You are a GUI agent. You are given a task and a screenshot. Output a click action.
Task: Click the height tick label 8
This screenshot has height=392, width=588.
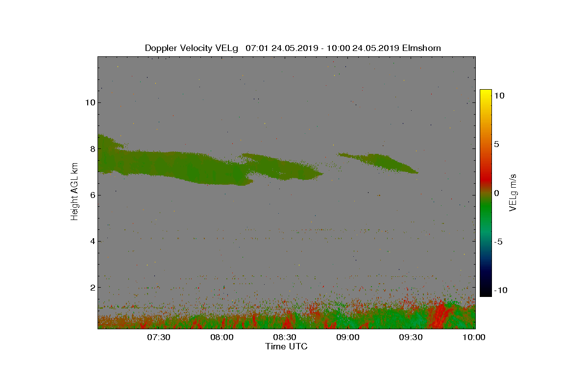[92, 149]
